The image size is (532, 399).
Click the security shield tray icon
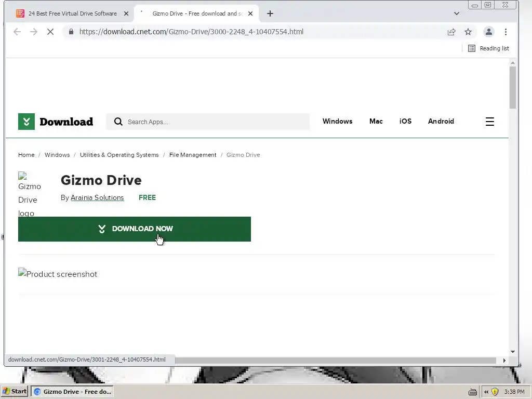click(495, 392)
